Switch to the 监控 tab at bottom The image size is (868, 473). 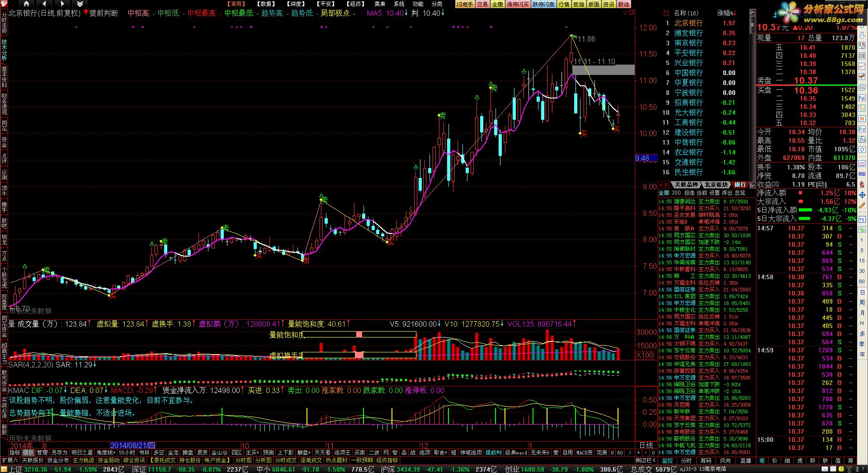coord(667,461)
